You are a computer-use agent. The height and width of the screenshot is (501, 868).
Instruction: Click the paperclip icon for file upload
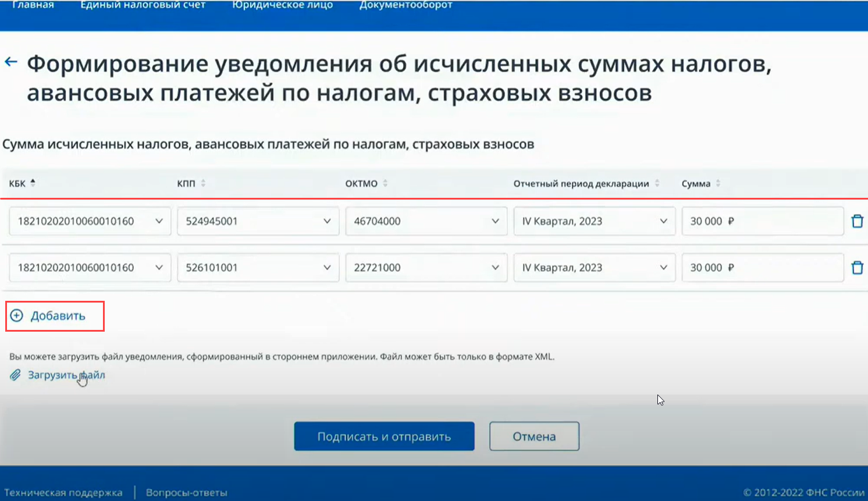pyautogui.click(x=15, y=375)
